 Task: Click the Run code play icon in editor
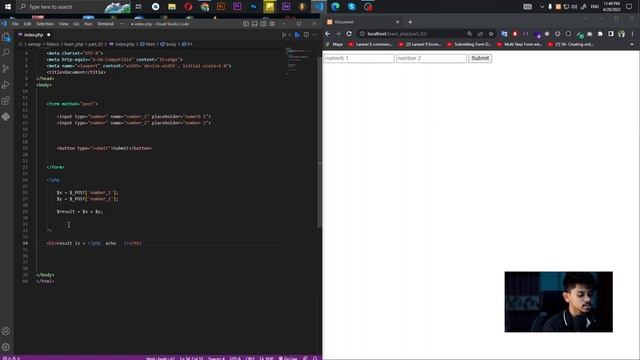(284, 35)
